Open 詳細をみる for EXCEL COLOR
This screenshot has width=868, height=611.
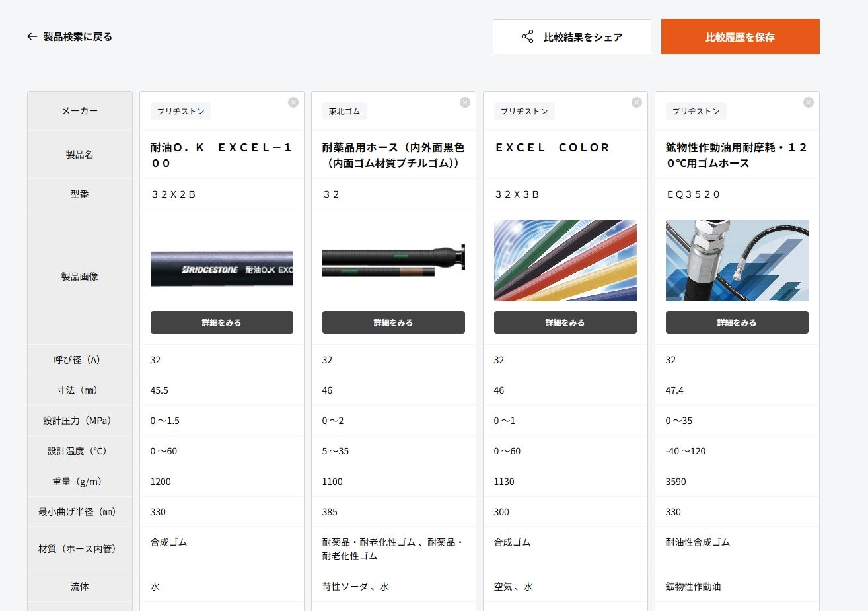[x=565, y=322]
